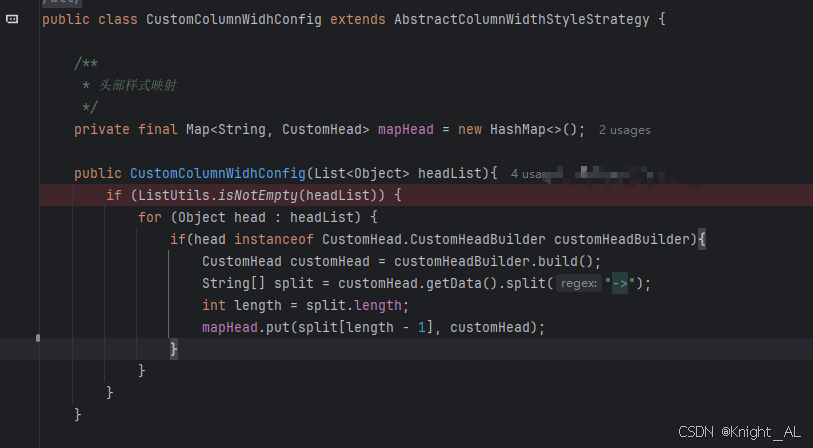Click purple 'length' field in split.length
The height and width of the screenshot is (448, 813).
pyautogui.click(x=378, y=305)
